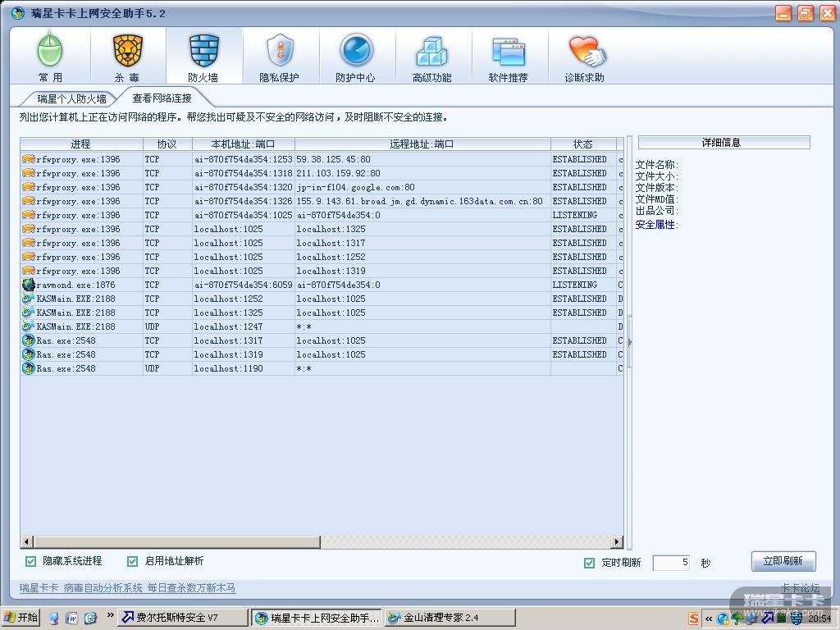This screenshot has width=840, height=630.
Task: Click the horizontal scrollbar right arrow
Action: click(x=617, y=541)
